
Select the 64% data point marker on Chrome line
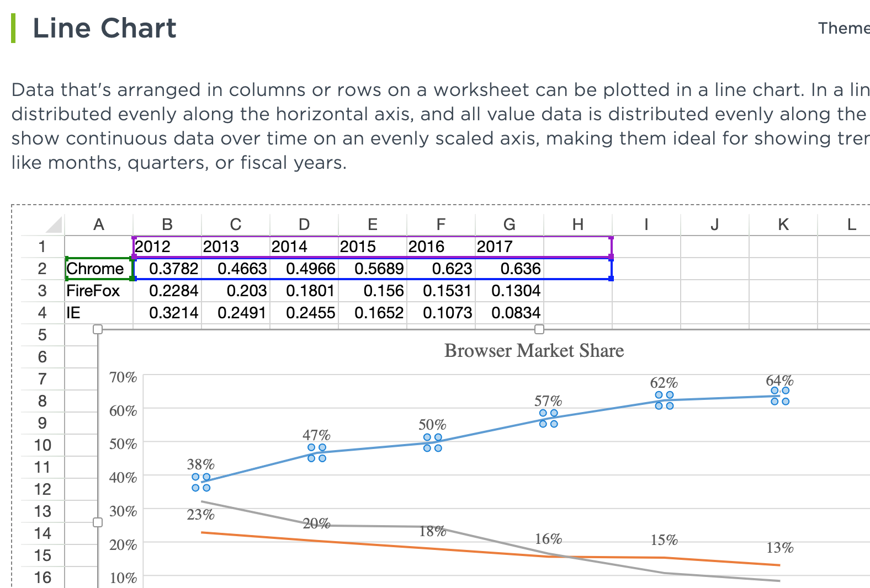tap(780, 396)
